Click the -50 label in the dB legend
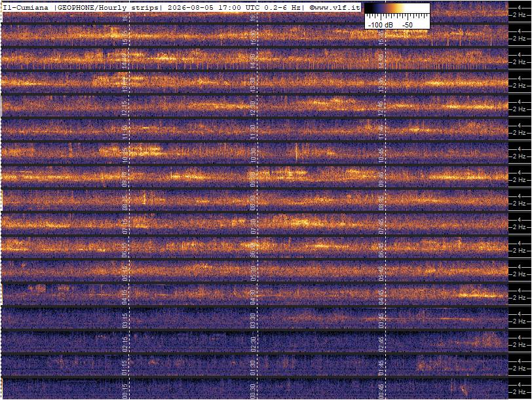Viewport: 532px width, 400px height. click(x=408, y=25)
